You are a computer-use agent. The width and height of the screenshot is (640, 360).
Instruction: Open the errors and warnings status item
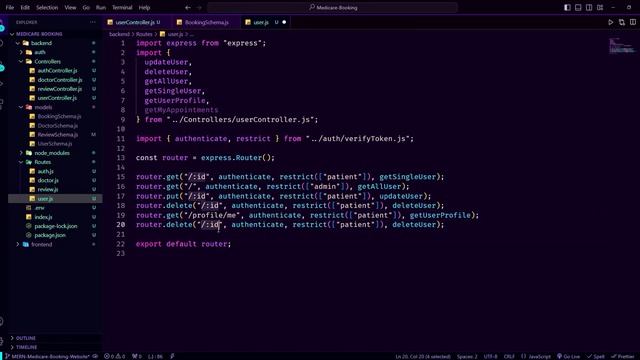click(x=114, y=356)
